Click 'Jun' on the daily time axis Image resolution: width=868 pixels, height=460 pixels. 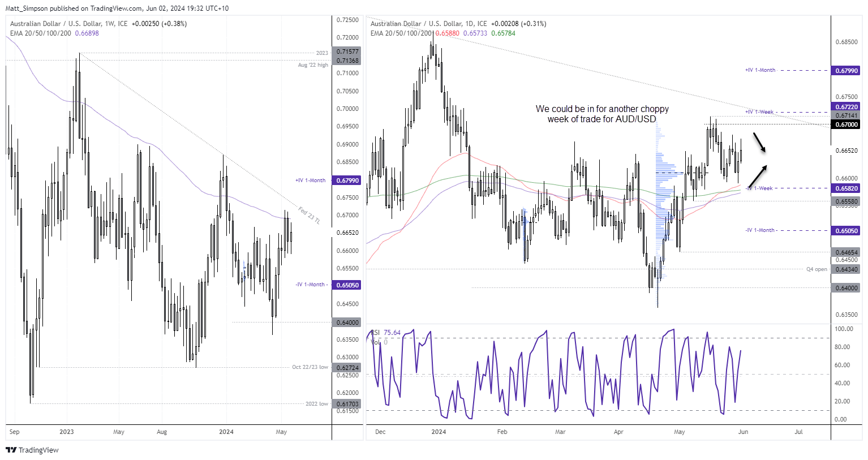(743, 432)
